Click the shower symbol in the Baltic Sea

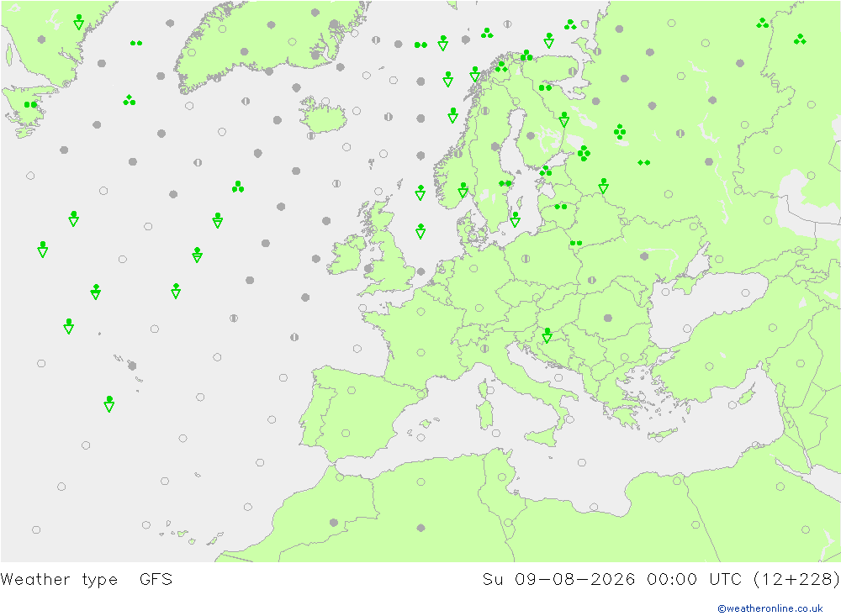[x=515, y=218]
